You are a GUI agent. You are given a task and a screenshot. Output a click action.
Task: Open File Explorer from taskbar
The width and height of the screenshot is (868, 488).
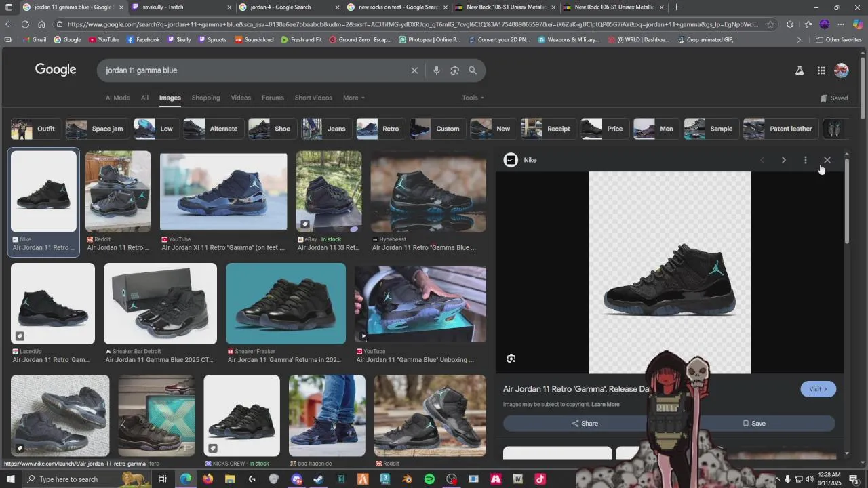point(230,479)
